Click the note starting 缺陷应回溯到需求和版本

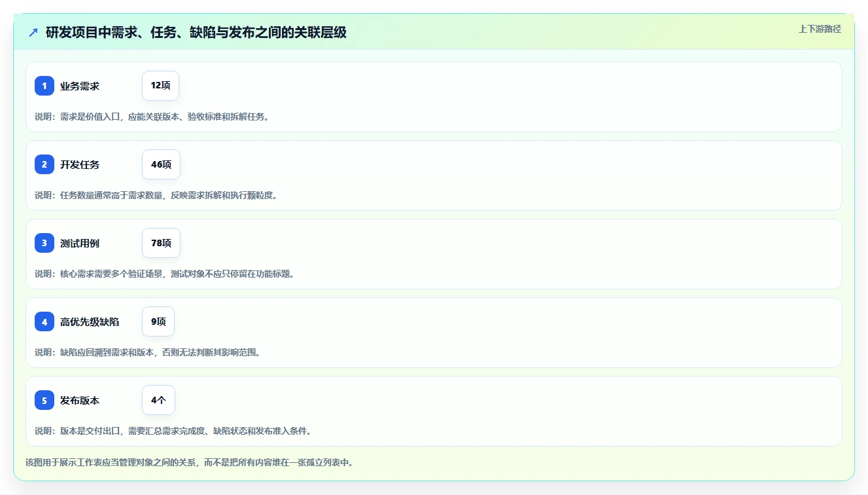pyautogui.click(x=148, y=352)
